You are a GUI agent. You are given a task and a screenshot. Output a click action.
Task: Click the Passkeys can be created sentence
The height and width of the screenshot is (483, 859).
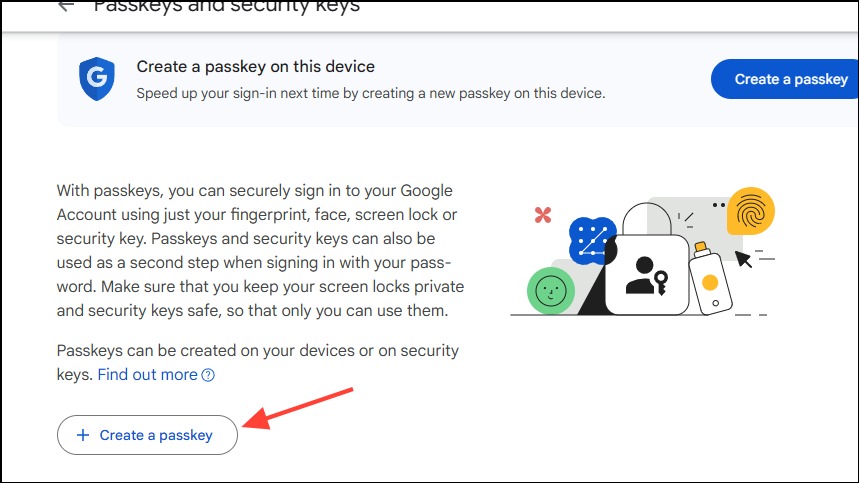click(x=257, y=362)
